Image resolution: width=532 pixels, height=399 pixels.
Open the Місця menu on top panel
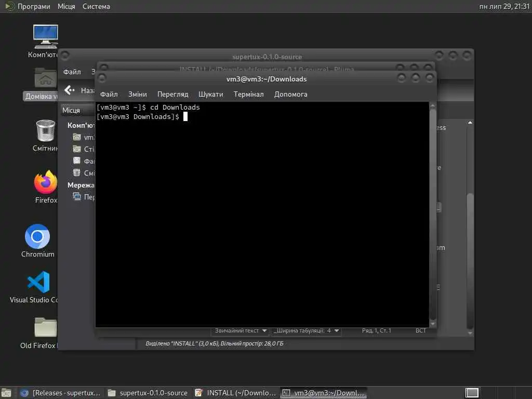pyautogui.click(x=66, y=6)
